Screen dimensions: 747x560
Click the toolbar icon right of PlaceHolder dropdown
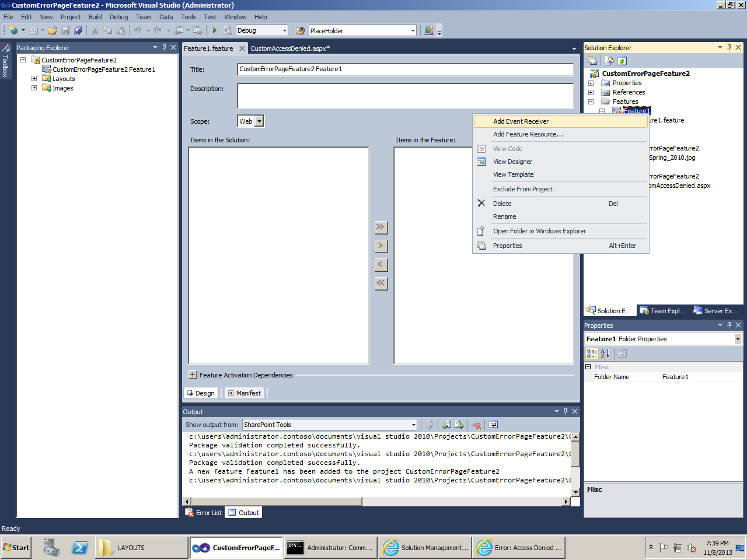[429, 30]
